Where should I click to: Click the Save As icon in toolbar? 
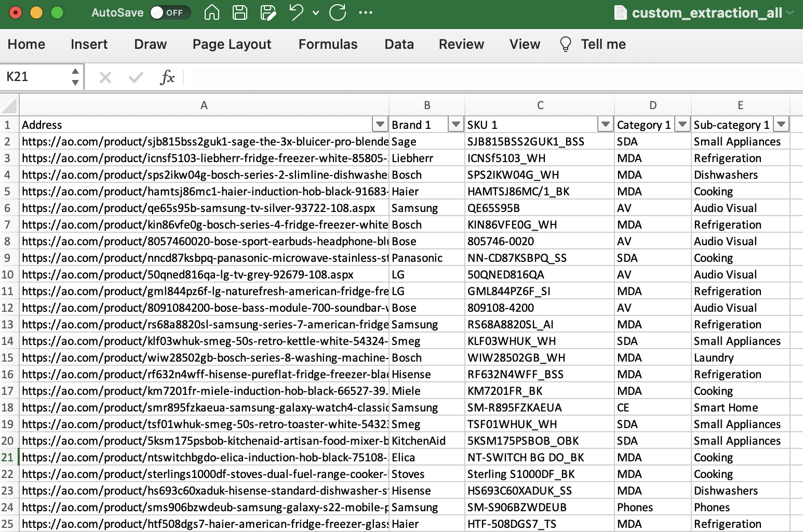coord(269,12)
